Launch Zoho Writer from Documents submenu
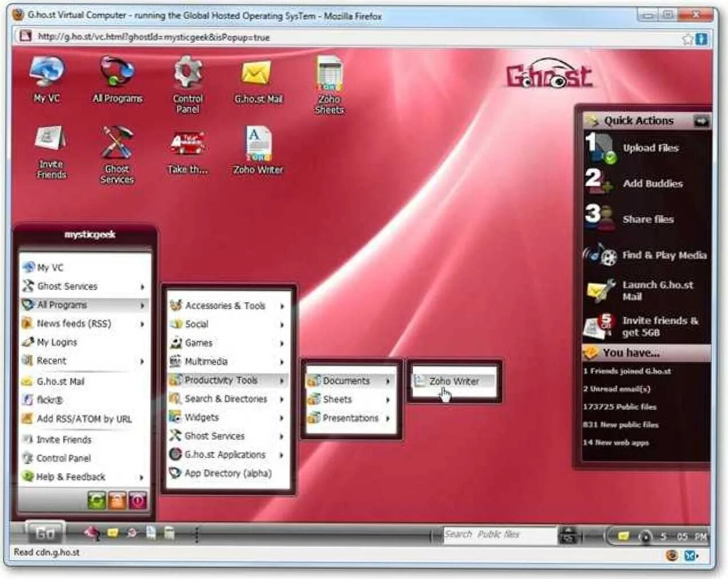728x579 pixels. [454, 381]
